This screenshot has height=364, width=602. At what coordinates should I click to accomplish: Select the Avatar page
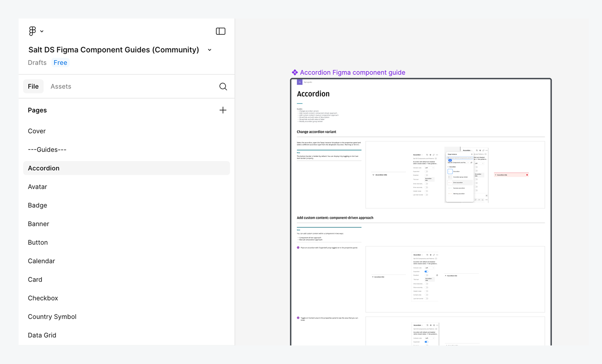[127, 187]
